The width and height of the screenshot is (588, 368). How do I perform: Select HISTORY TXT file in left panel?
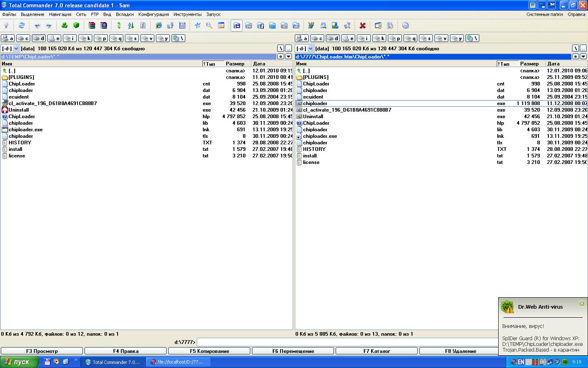click(x=147, y=143)
